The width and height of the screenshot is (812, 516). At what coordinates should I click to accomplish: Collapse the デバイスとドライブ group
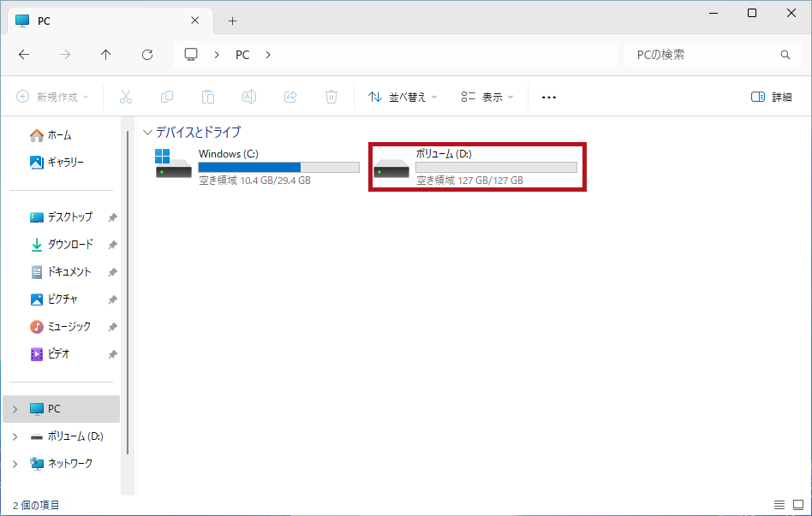pos(148,133)
